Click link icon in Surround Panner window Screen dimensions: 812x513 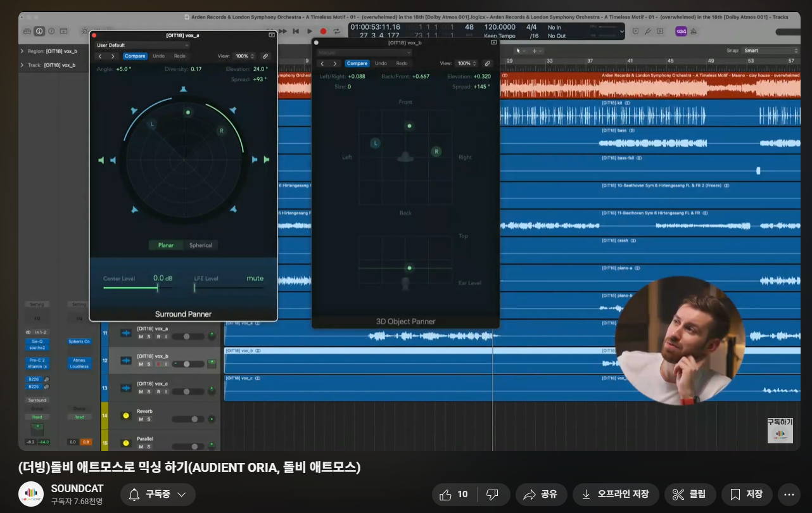265,56
